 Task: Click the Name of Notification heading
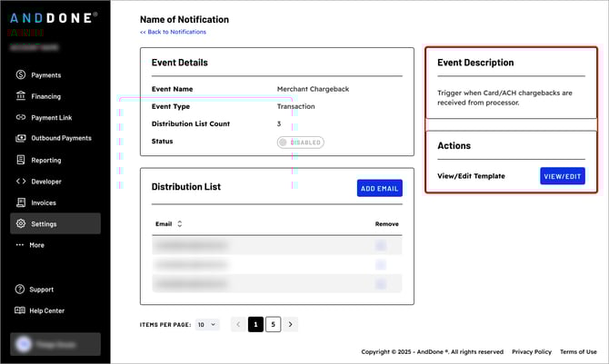click(185, 19)
